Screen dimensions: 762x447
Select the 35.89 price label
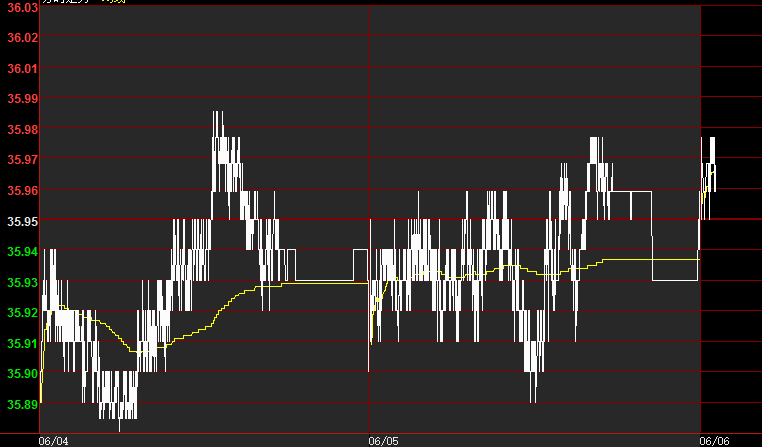click(x=21, y=405)
